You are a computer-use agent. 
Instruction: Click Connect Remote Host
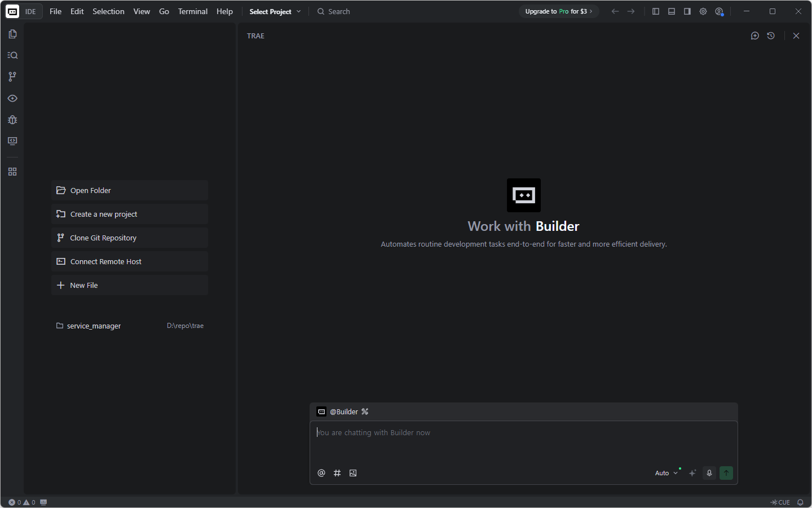130,261
